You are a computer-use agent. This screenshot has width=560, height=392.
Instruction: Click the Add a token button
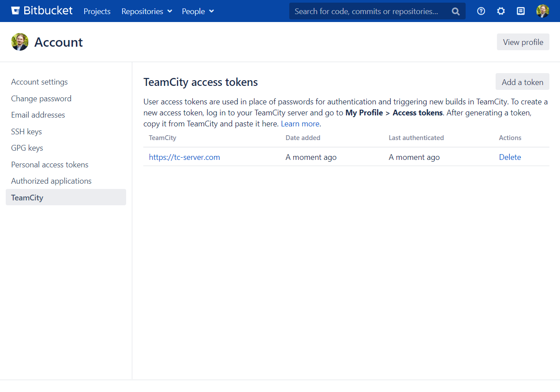click(x=522, y=82)
